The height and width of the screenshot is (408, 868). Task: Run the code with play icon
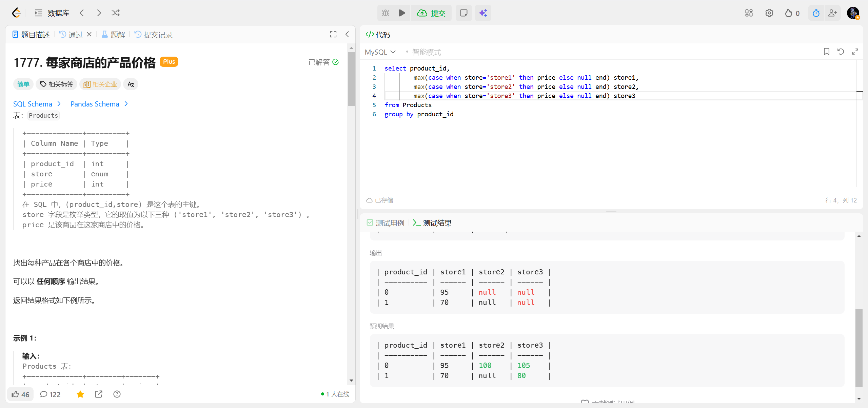(x=402, y=13)
